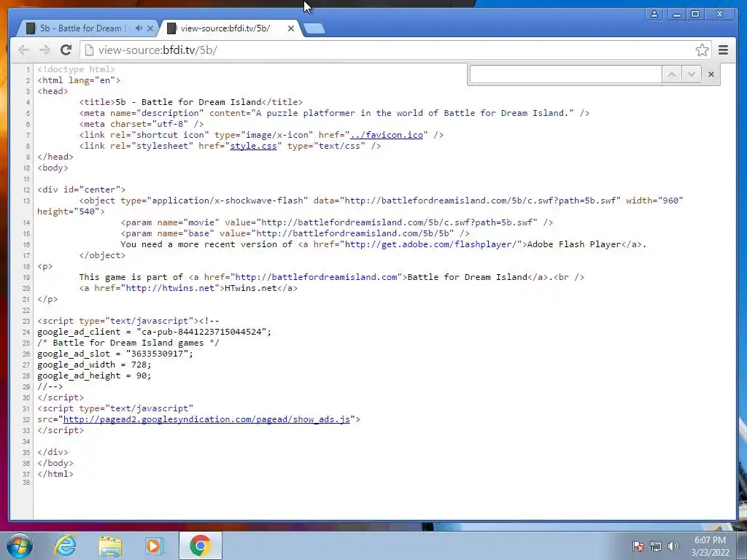Screen dimensions: 747x560
Task: Click the browser Back arrow button
Action: 23,50
